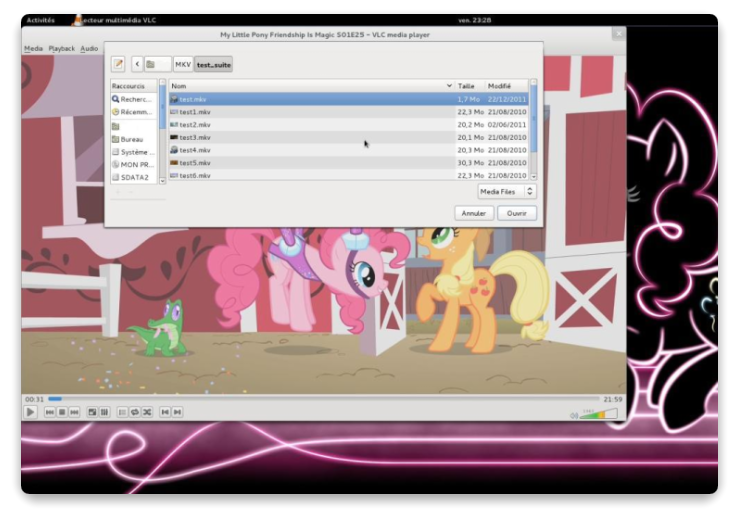Click date 02/06/2011 of test2.mkv
Image resolution: width=739 pixels, height=511 pixels.
click(507, 125)
